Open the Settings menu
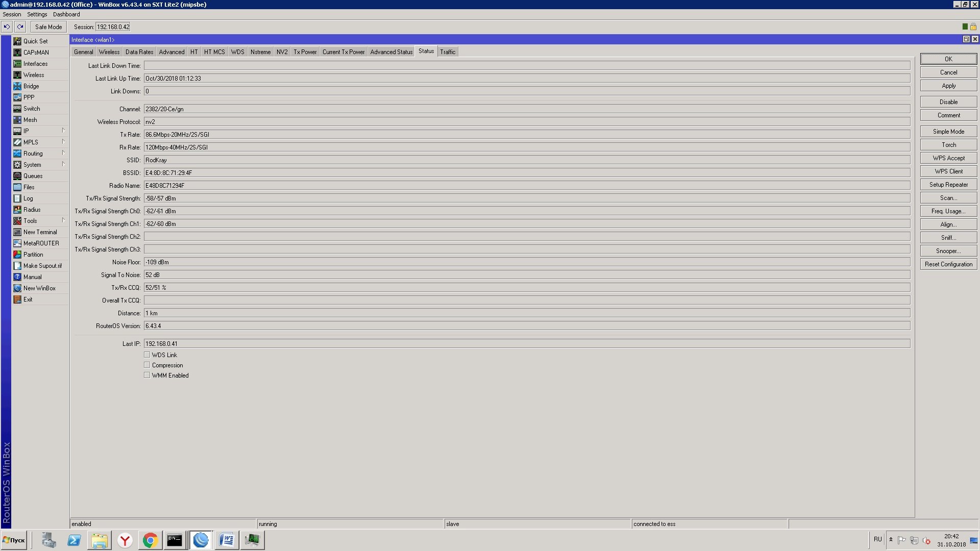Image resolution: width=980 pixels, height=551 pixels. (x=37, y=14)
